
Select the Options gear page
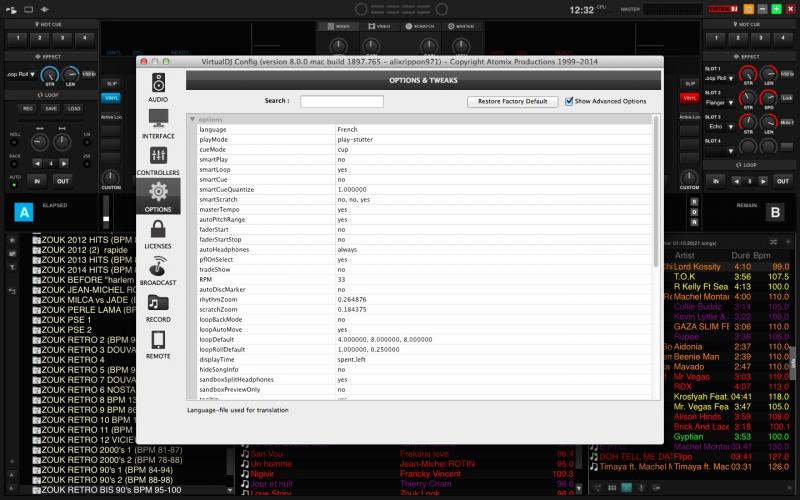pyautogui.click(x=158, y=196)
